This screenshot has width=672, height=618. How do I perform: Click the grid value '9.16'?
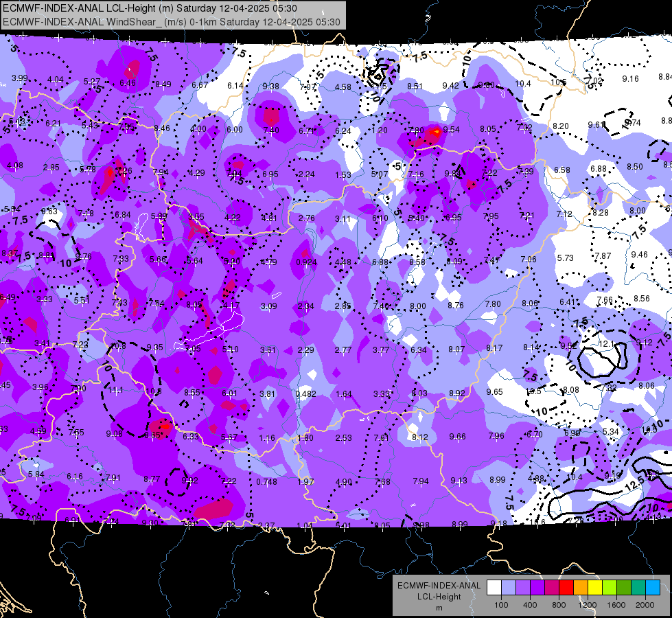pyautogui.click(x=630, y=79)
